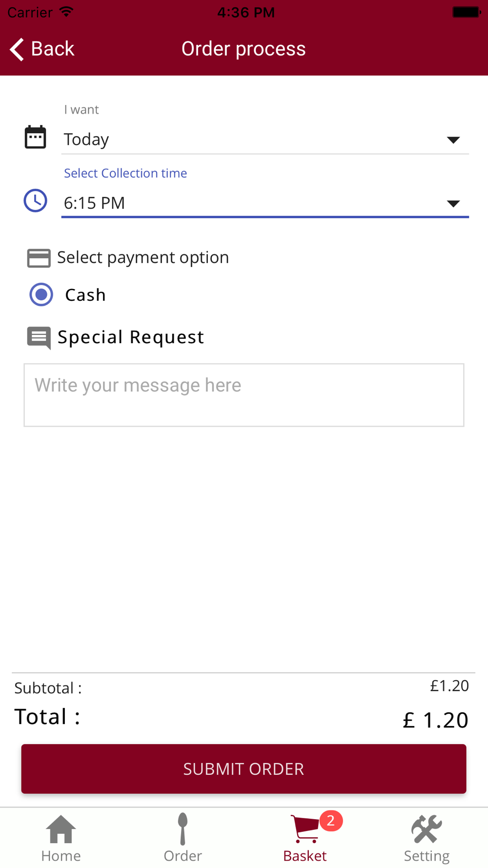Switch to the Home tab label
The width and height of the screenshot is (488, 868).
tap(61, 856)
